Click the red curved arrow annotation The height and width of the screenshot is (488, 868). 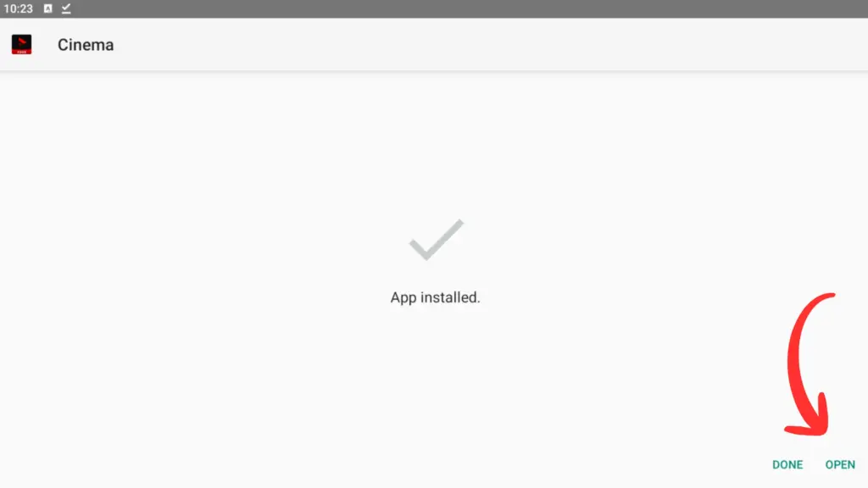807,365
